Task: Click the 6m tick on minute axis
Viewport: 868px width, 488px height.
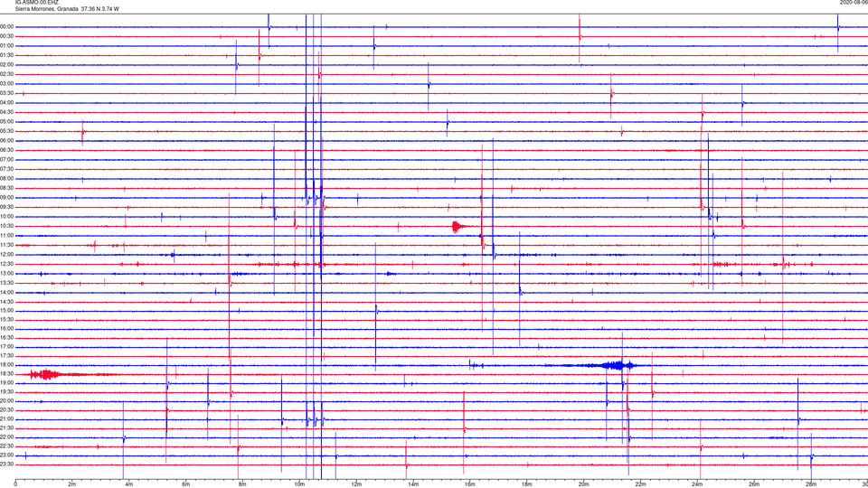Action: 185,484
